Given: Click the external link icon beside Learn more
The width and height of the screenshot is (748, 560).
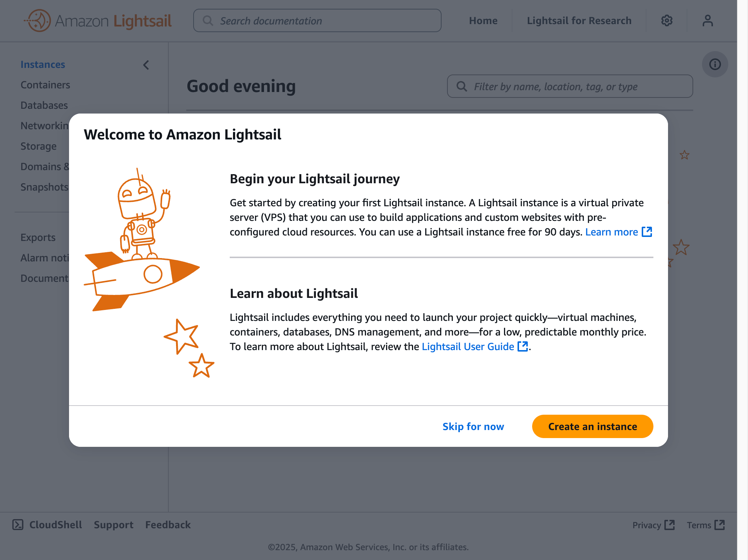Looking at the screenshot, I should coord(647,231).
